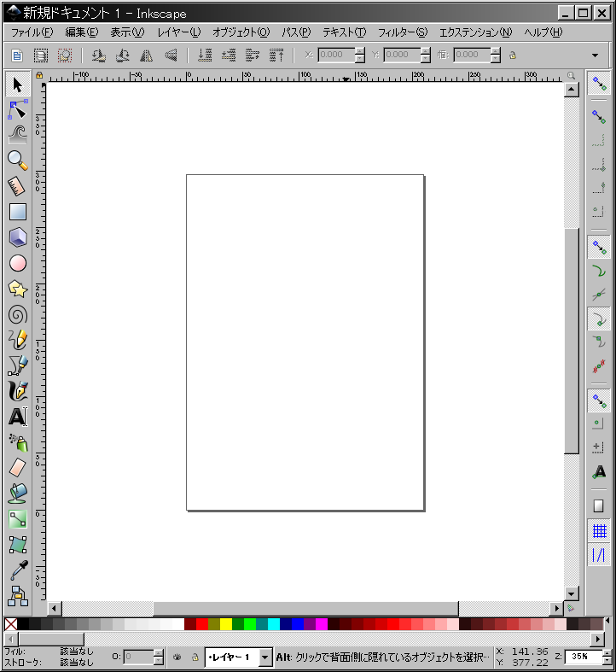The image size is (616, 672).
Task: Flip selected objects vertically
Action: click(x=171, y=56)
